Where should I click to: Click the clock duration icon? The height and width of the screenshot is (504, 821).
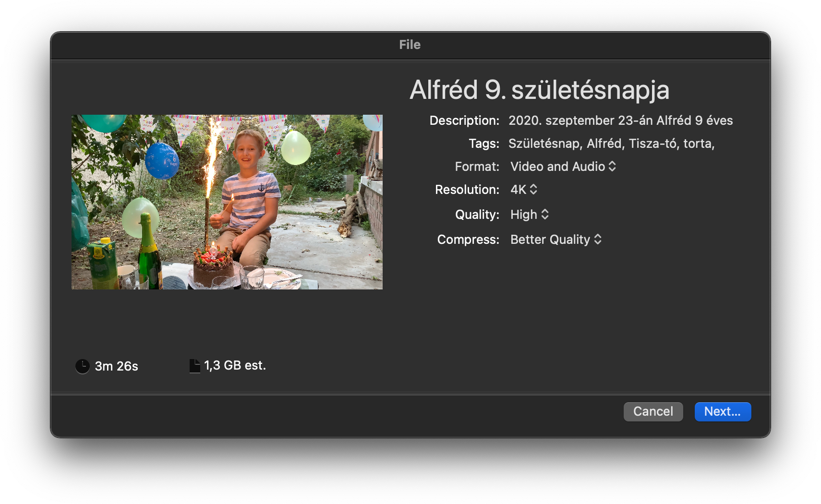coord(83,366)
